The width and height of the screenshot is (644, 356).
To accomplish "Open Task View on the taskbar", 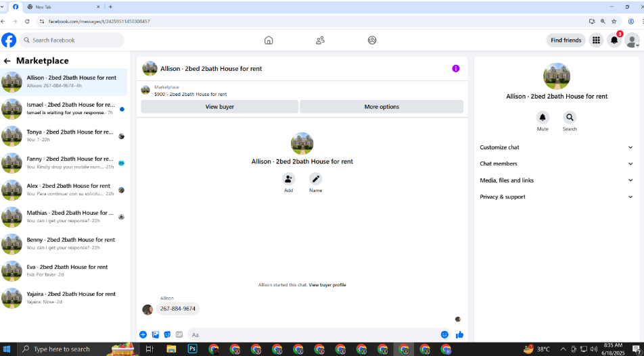I will pyautogui.click(x=150, y=349).
